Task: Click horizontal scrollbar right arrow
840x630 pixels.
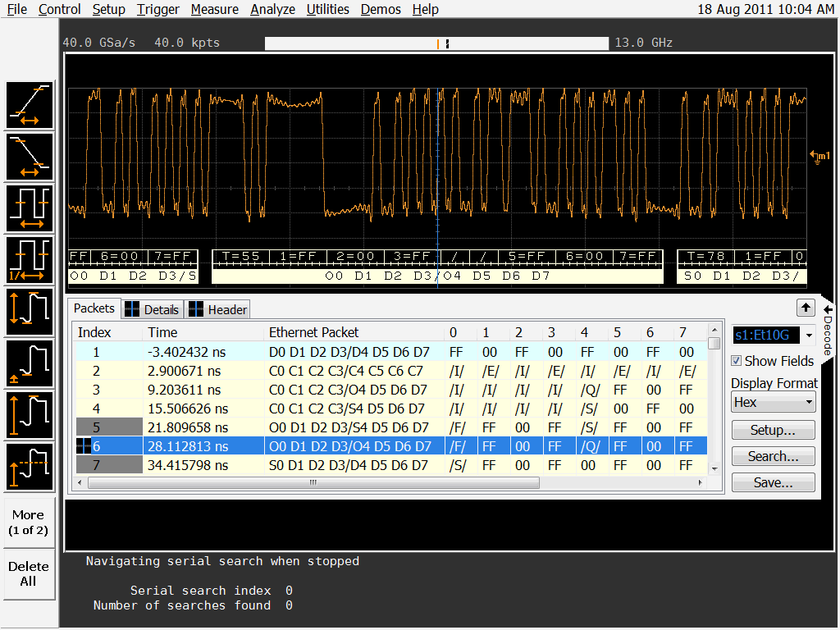Action: tap(701, 483)
